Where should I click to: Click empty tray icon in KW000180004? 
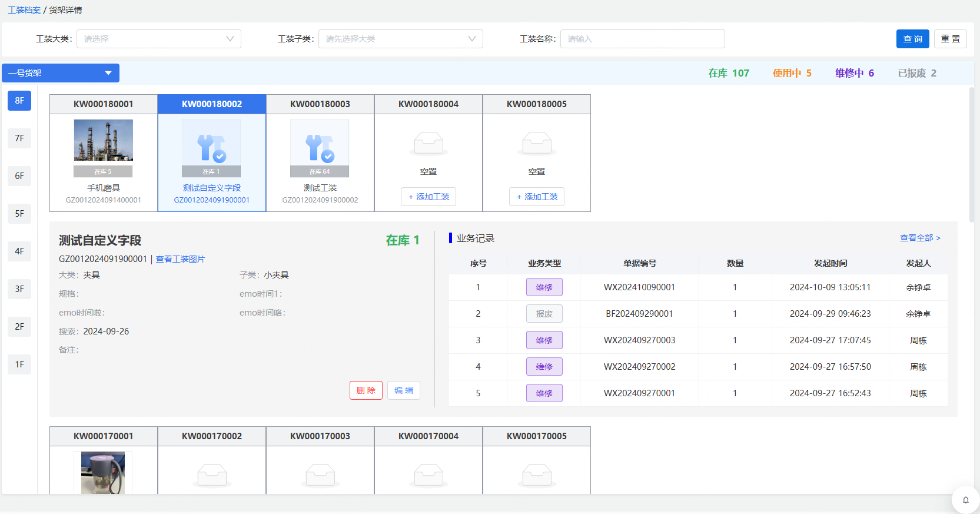[x=428, y=143]
